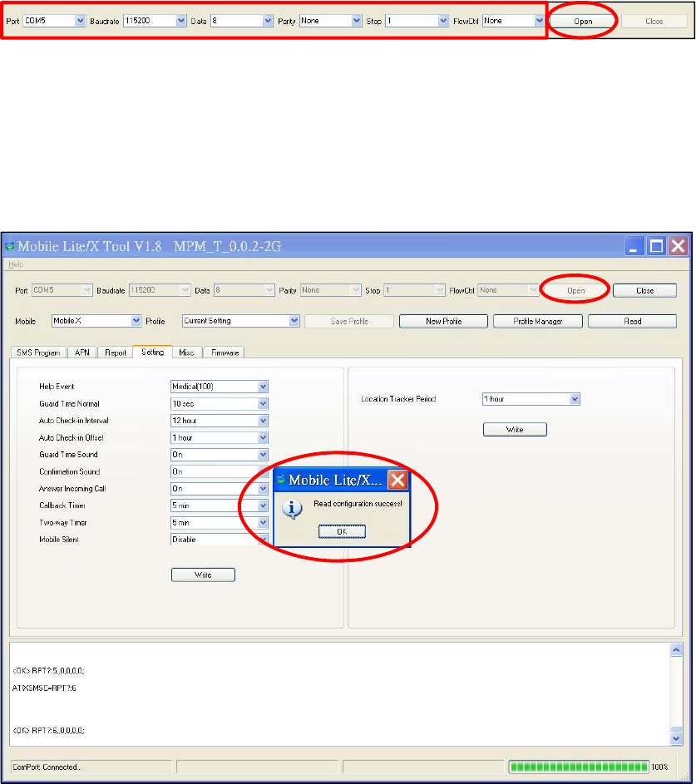Screen dimensions: 696x784
Task: Switch to the Misc tab
Action: [x=186, y=353]
